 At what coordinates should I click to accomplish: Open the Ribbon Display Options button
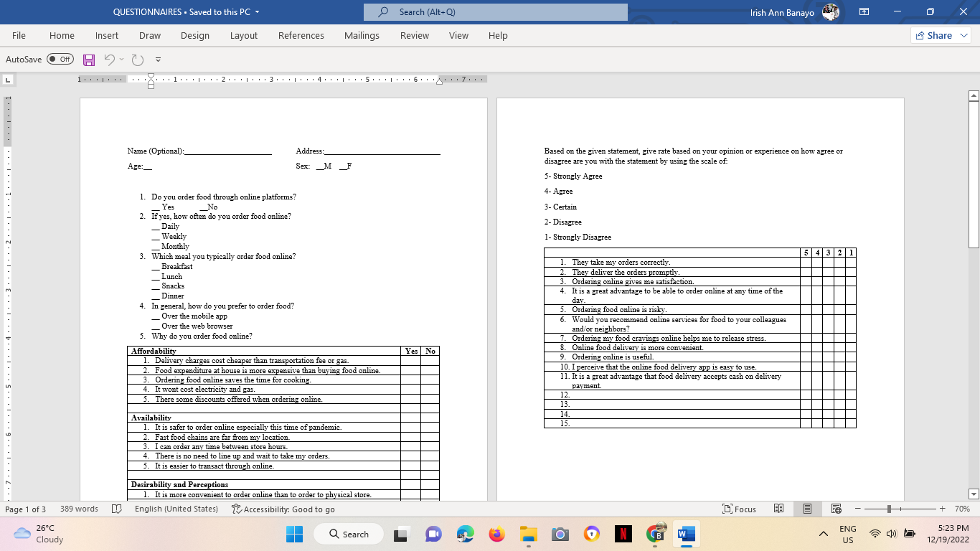864,12
